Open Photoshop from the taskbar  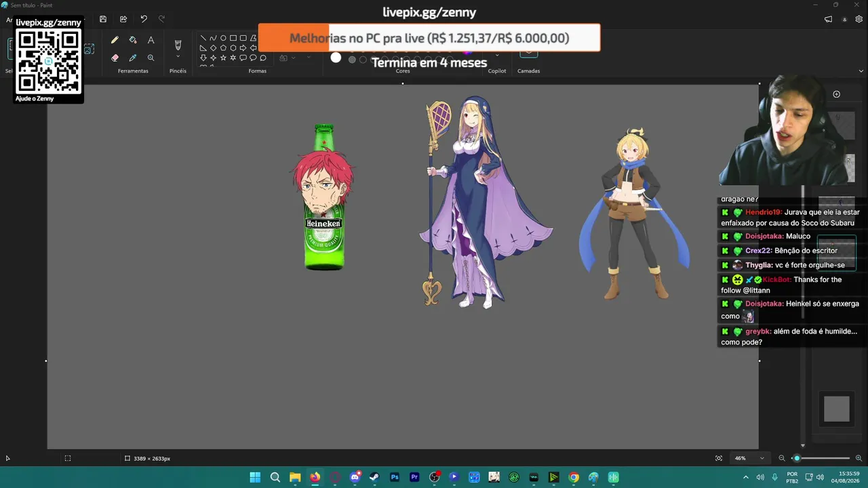395,477
